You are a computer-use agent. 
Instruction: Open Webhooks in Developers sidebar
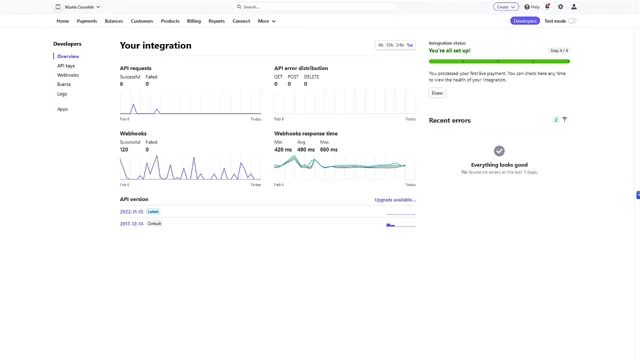(x=68, y=75)
